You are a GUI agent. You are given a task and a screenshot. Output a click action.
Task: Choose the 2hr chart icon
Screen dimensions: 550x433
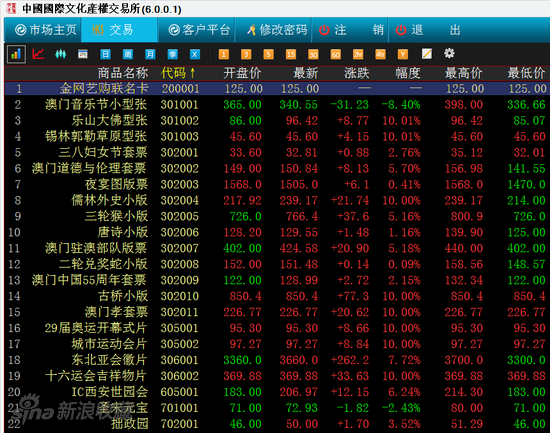point(358,54)
